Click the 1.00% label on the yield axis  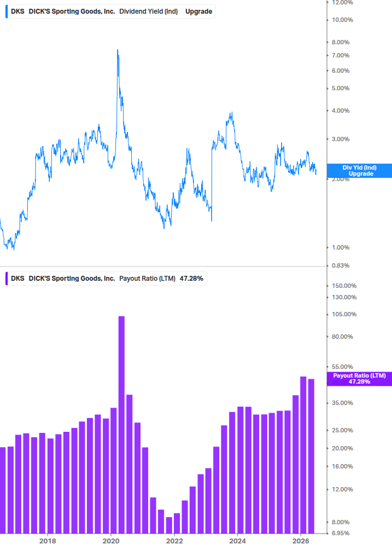(341, 248)
